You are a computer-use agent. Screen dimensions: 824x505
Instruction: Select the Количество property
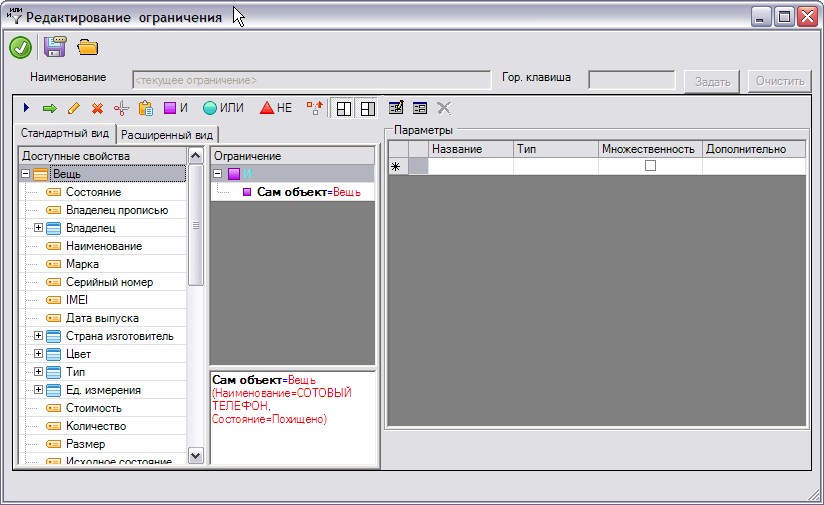click(96, 426)
